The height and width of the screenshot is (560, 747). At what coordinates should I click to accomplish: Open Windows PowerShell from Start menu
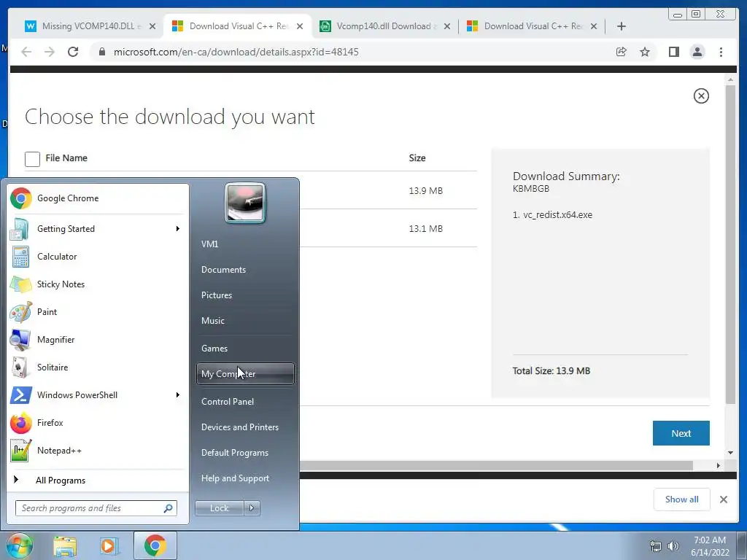tap(97, 395)
